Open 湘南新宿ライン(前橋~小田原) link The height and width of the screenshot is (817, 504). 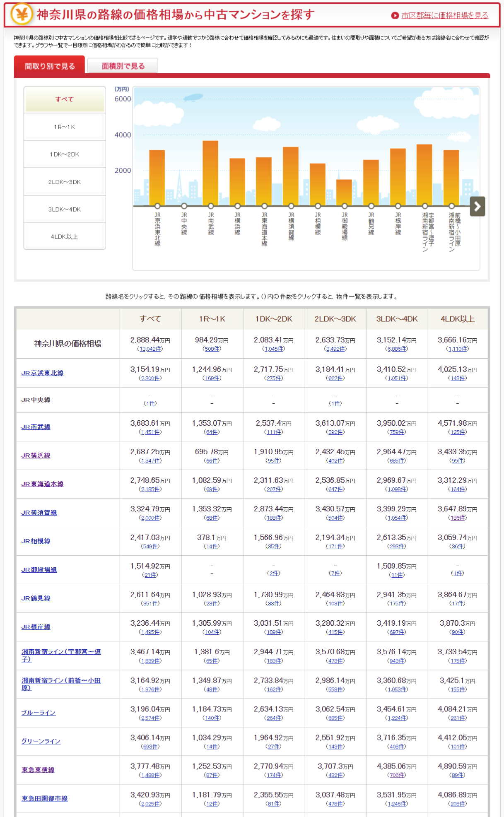pos(61,684)
